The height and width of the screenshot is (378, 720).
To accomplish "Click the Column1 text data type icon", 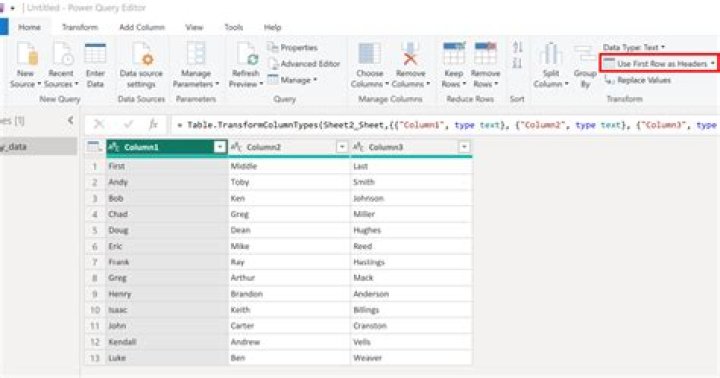I will click(x=113, y=147).
